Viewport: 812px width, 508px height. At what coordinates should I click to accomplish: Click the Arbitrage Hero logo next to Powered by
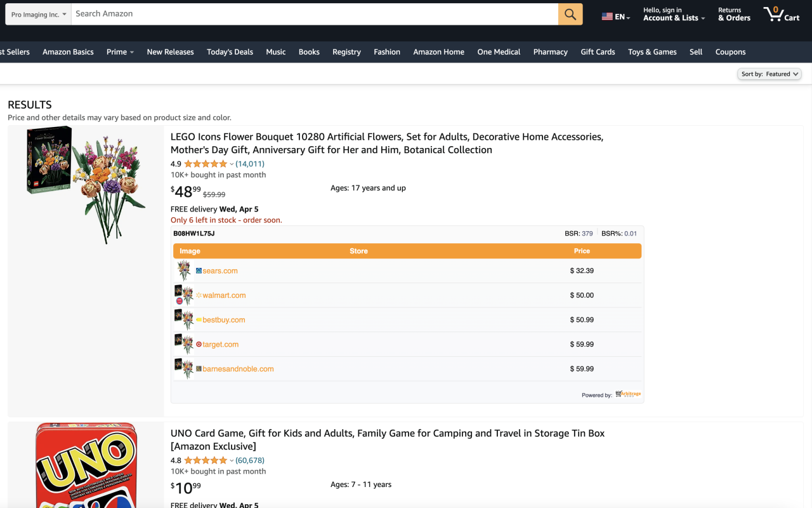click(629, 394)
